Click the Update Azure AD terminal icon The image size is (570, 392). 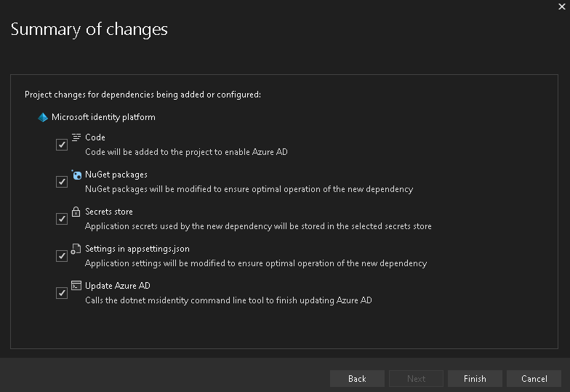(x=76, y=285)
